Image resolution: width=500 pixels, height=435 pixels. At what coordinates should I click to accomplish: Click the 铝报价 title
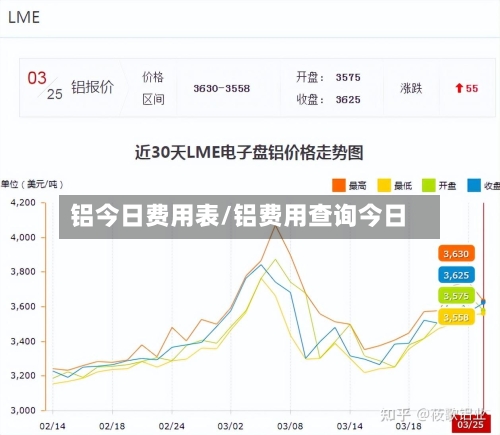[92, 87]
